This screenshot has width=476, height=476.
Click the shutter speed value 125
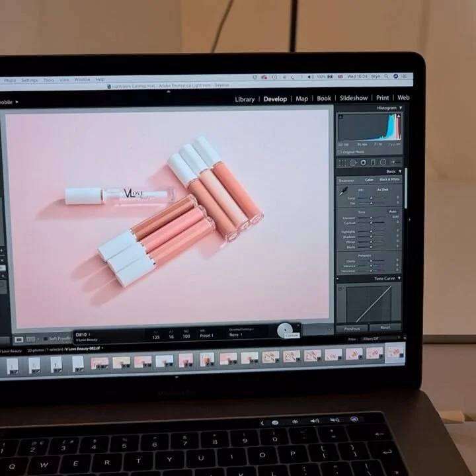(x=156, y=337)
